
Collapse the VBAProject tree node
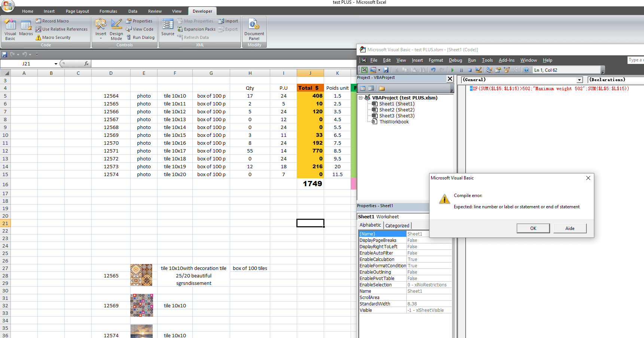pos(361,98)
